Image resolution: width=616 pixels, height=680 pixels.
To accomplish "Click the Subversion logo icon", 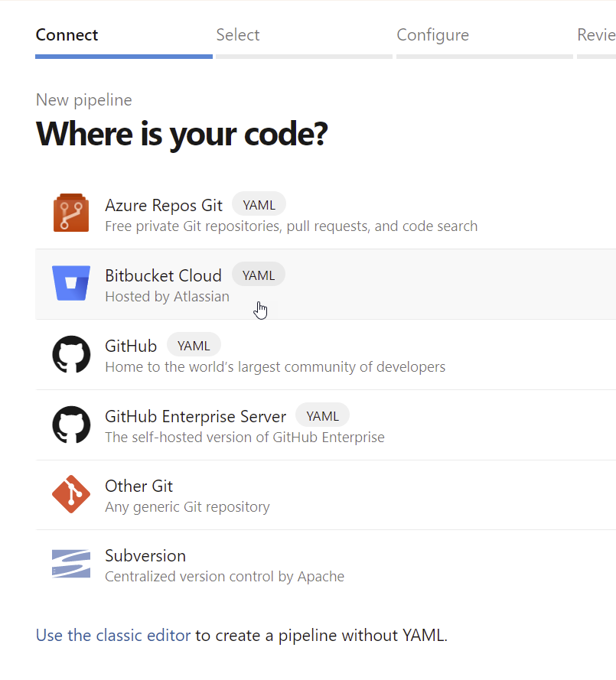I will click(x=71, y=564).
